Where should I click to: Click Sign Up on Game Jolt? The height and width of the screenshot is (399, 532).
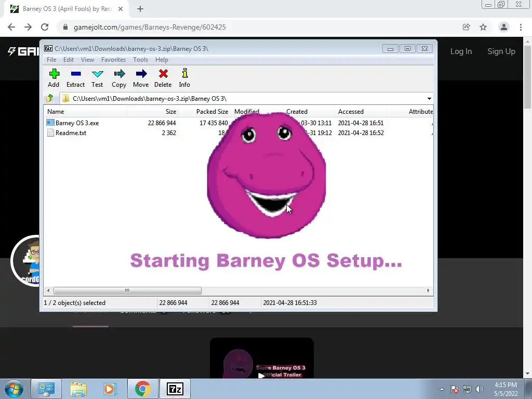click(x=501, y=51)
